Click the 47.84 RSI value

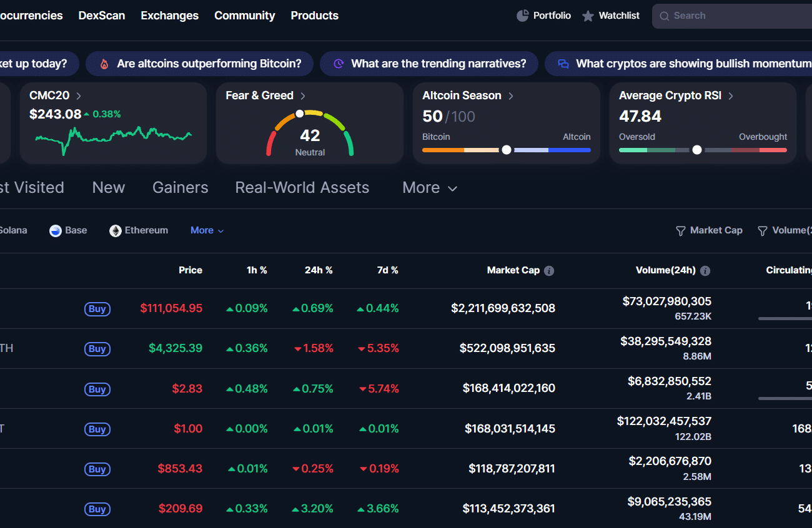click(x=640, y=116)
